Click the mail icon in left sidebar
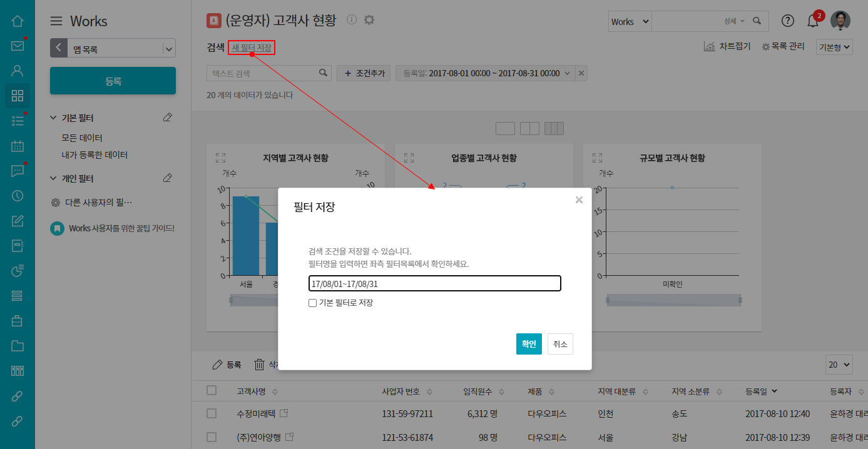The height and width of the screenshot is (449, 868). click(18, 46)
